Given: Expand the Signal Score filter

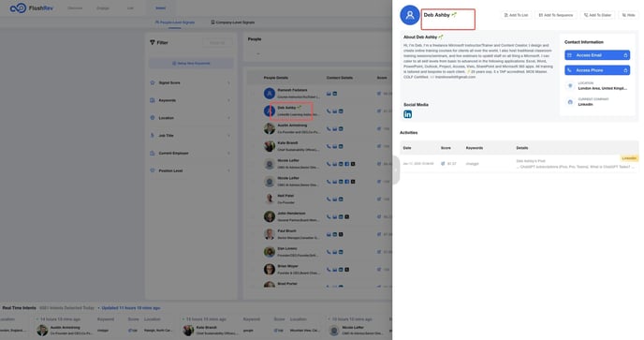Looking at the screenshot, I should click(x=191, y=82).
